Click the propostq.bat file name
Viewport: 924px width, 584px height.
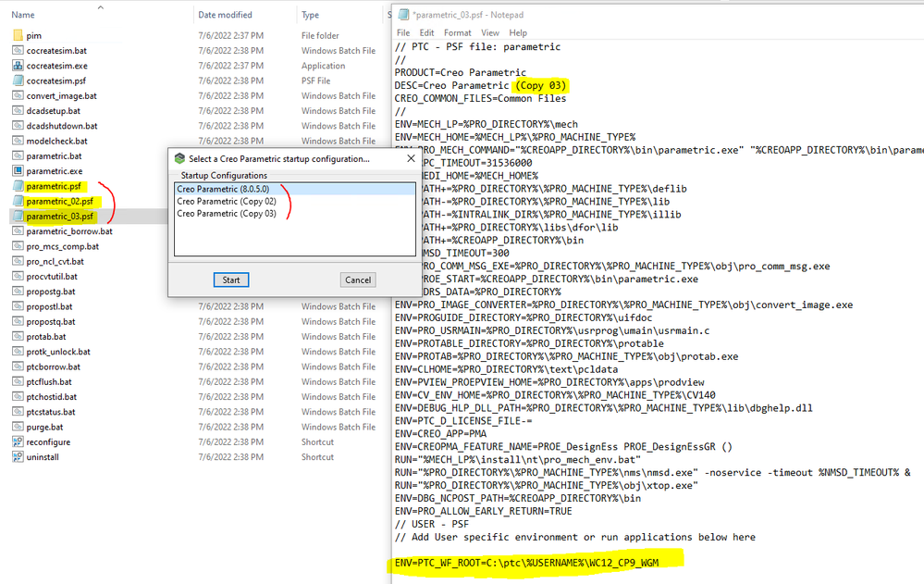(x=51, y=321)
